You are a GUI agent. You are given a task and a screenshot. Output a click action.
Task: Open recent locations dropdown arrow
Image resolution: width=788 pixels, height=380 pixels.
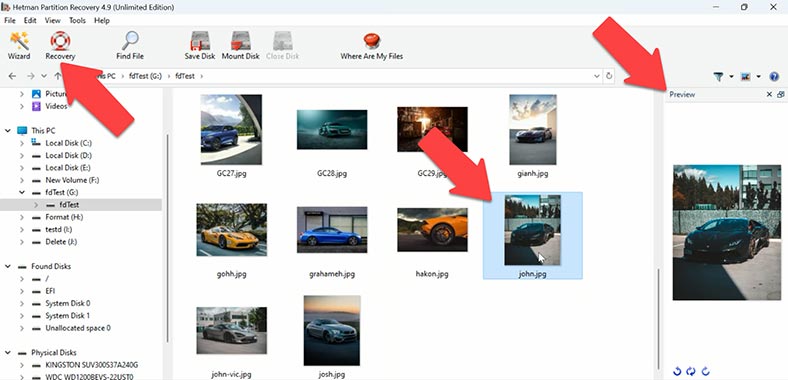tap(44, 76)
